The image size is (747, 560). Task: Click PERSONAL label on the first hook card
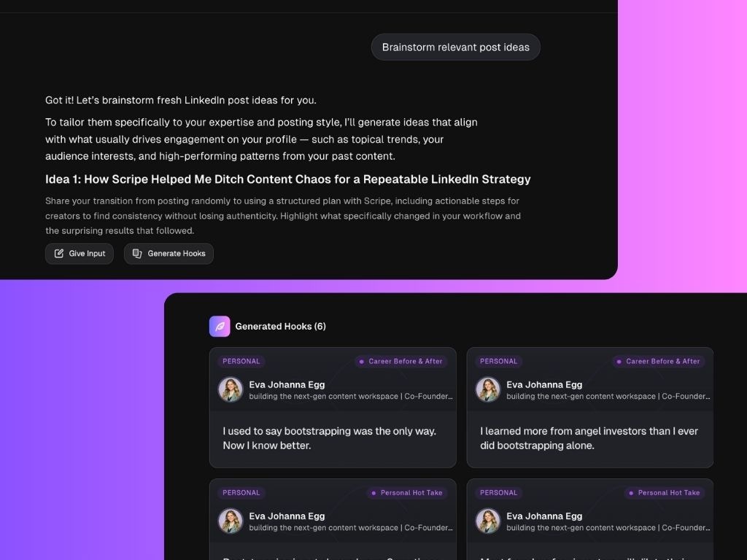[241, 362]
